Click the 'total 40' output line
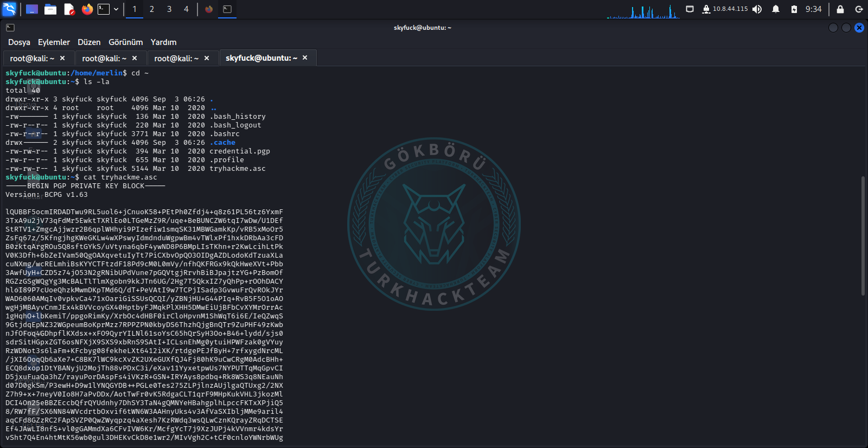This screenshot has height=448, width=868. pos(23,91)
